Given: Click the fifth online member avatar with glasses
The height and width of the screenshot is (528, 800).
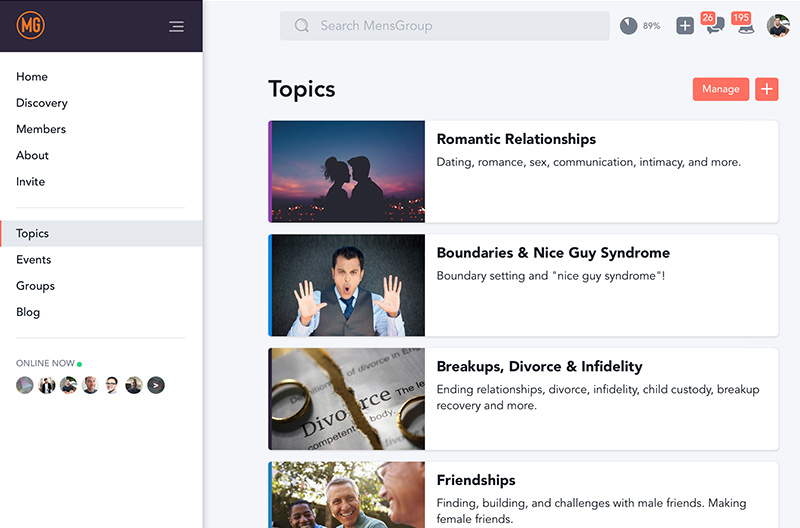Looking at the screenshot, I should [x=112, y=385].
